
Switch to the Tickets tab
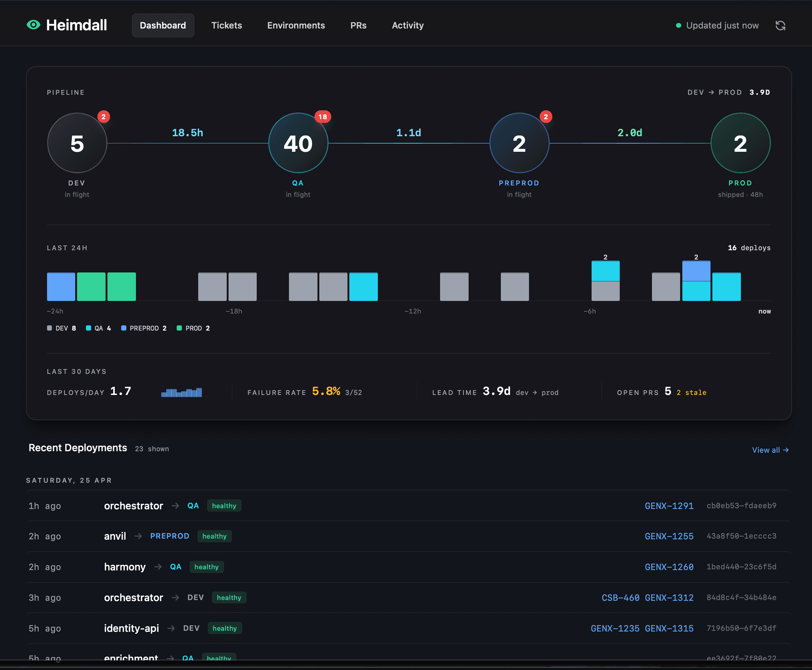pyautogui.click(x=226, y=26)
